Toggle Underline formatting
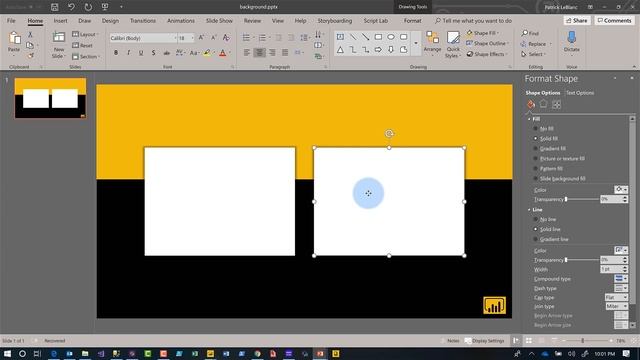Screen dimensions: 640x360 tap(141, 53)
